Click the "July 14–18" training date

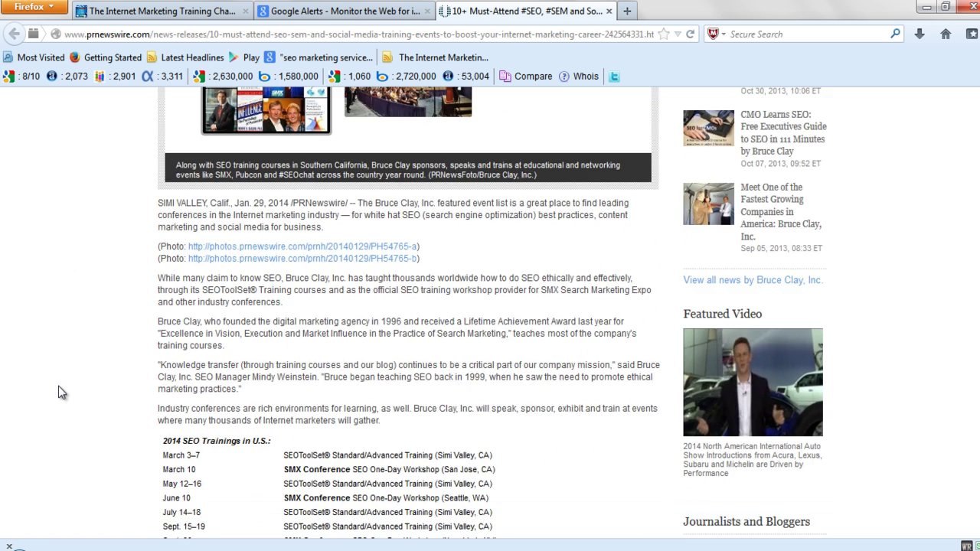pyautogui.click(x=181, y=513)
